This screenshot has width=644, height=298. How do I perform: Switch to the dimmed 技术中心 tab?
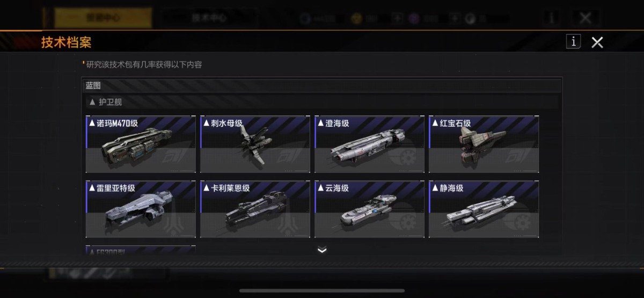coord(209,18)
